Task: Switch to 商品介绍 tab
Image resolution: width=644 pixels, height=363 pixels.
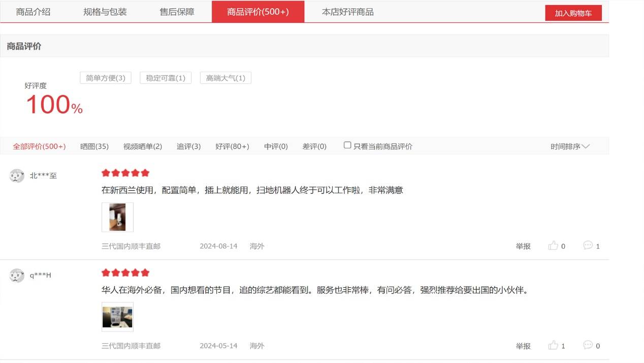Action: [34, 12]
